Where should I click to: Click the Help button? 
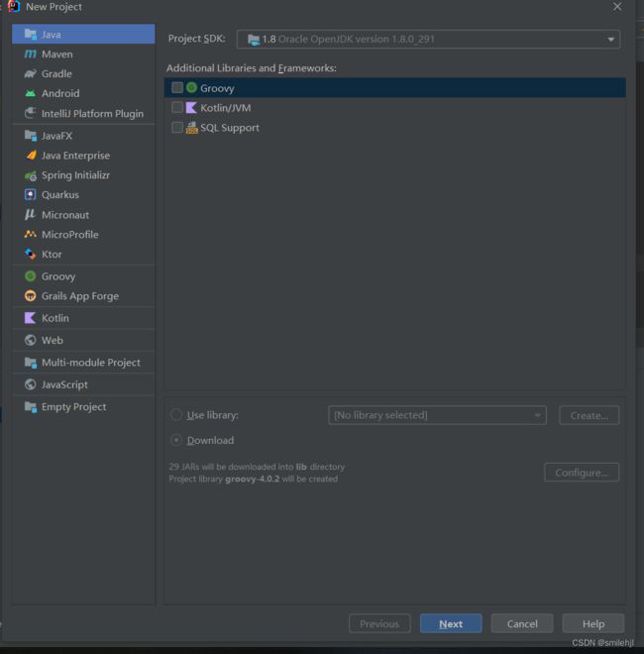point(593,623)
